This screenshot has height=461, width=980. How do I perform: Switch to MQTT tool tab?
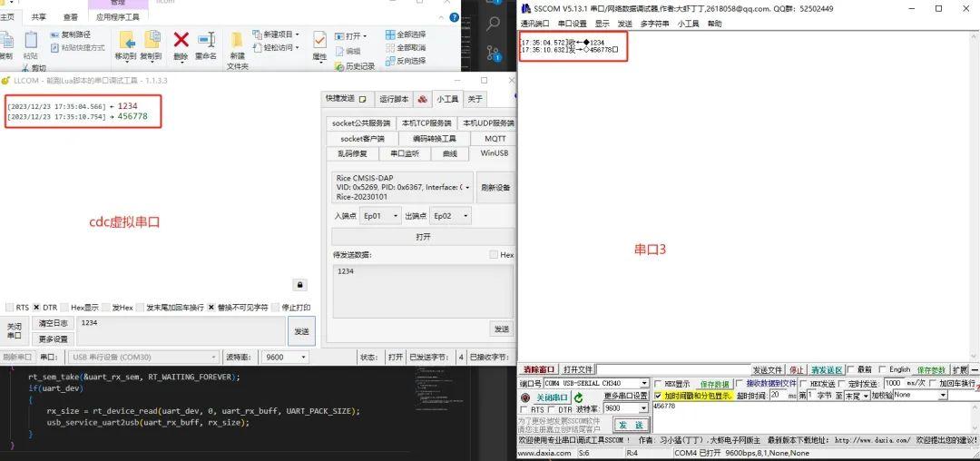[x=495, y=138]
